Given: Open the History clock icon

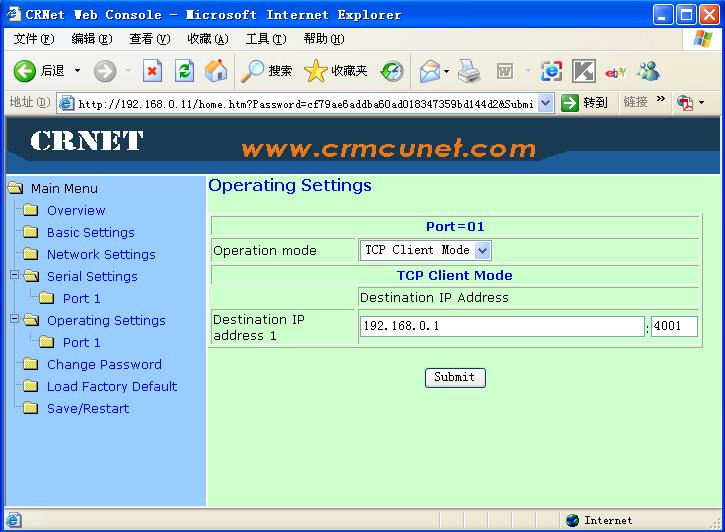Looking at the screenshot, I should 392,71.
